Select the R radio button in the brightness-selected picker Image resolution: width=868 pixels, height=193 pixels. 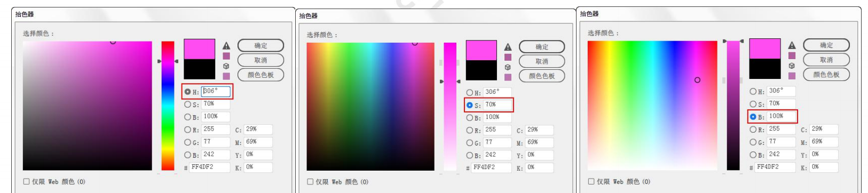pyautogui.click(x=753, y=130)
